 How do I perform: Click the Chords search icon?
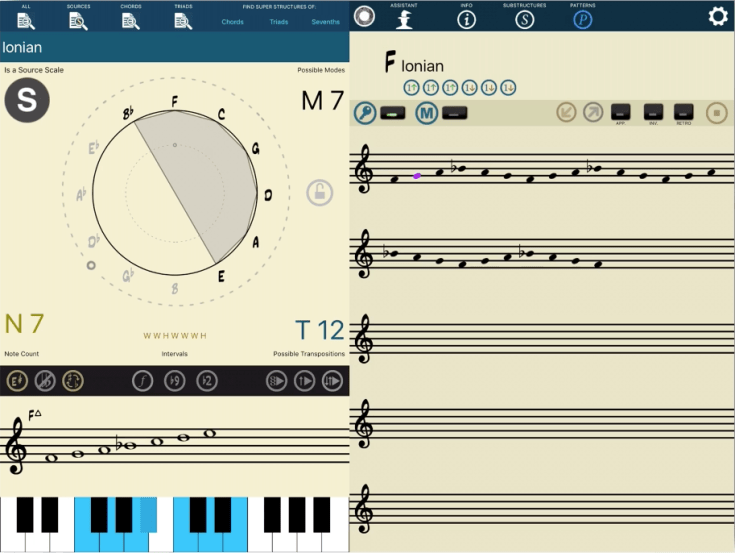[131, 19]
